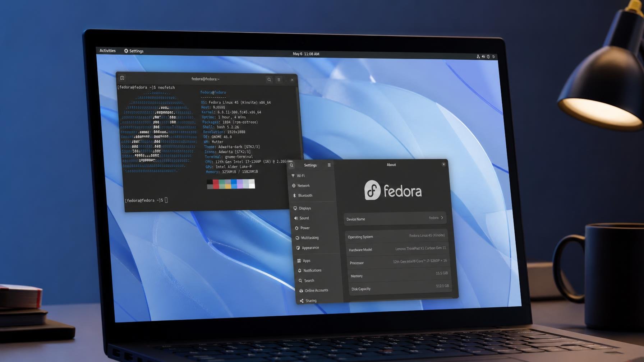Click the volume icon in the top bar
The width and height of the screenshot is (644, 362).
pyautogui.click(x=483, y=56)
